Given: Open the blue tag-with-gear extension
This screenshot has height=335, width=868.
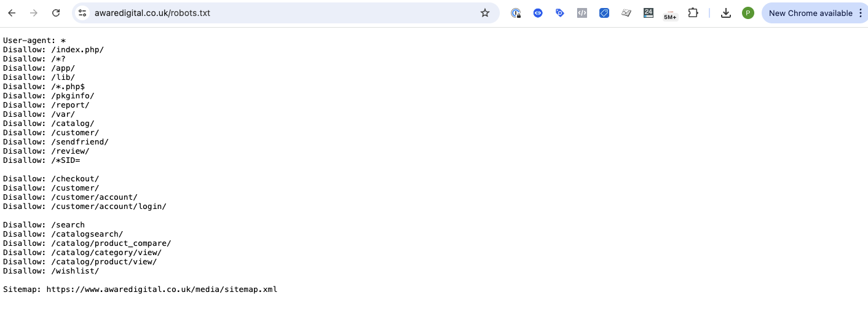Looking at the screenshot, I should click(560, 13).
